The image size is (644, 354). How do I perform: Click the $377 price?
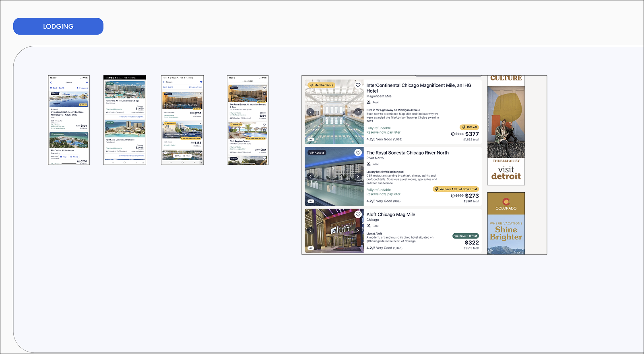pos(472,134)
